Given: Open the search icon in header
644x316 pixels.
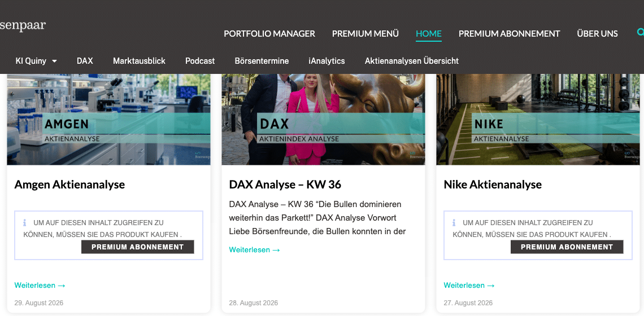Looking at the screenshot, I should [x=640, y=32].
